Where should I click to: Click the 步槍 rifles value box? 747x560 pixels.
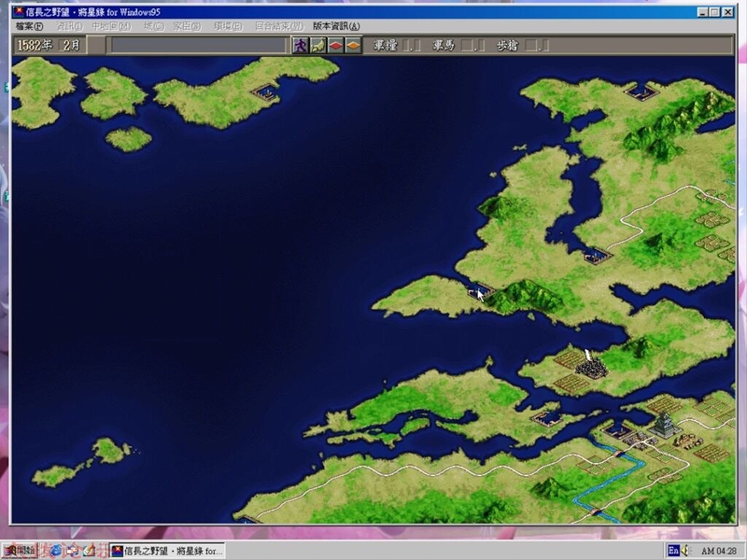tap(537, 46)
